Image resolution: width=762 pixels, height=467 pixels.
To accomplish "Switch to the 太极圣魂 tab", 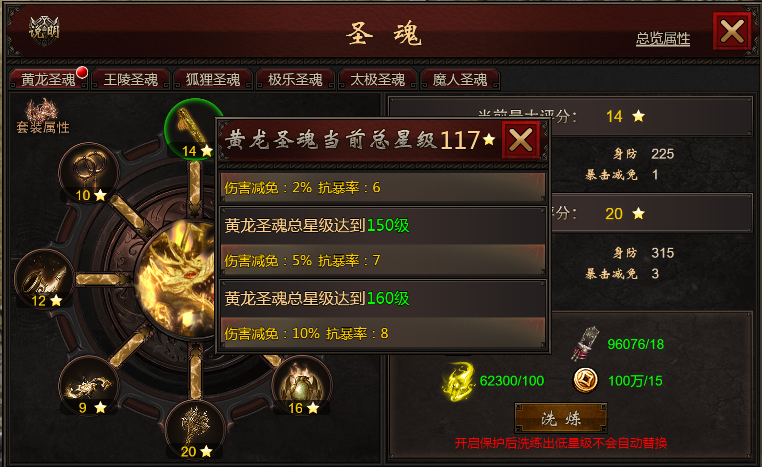I will pyautogui.click(x=378, y=79).
